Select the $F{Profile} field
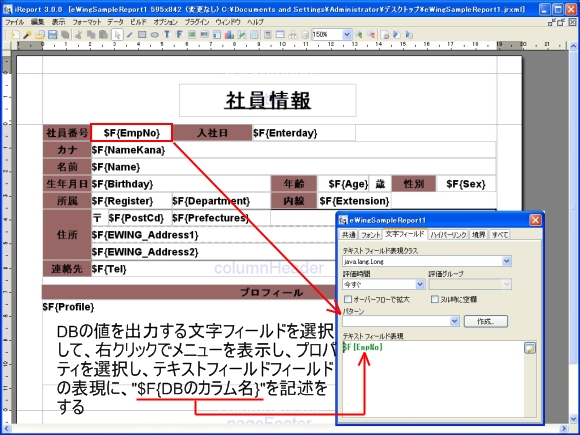The height and width of the screenshot is (435, 580). coord(68,307)
